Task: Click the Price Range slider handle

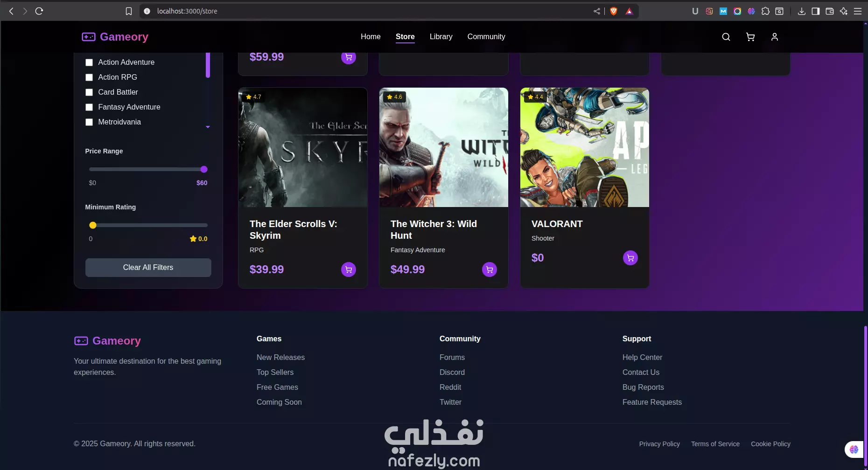Action: tap(204, 170)
